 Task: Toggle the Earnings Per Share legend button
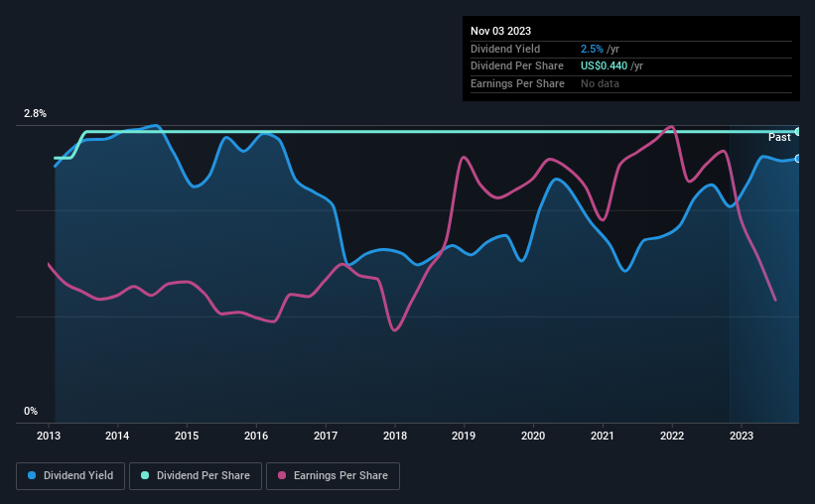[333, 476]
